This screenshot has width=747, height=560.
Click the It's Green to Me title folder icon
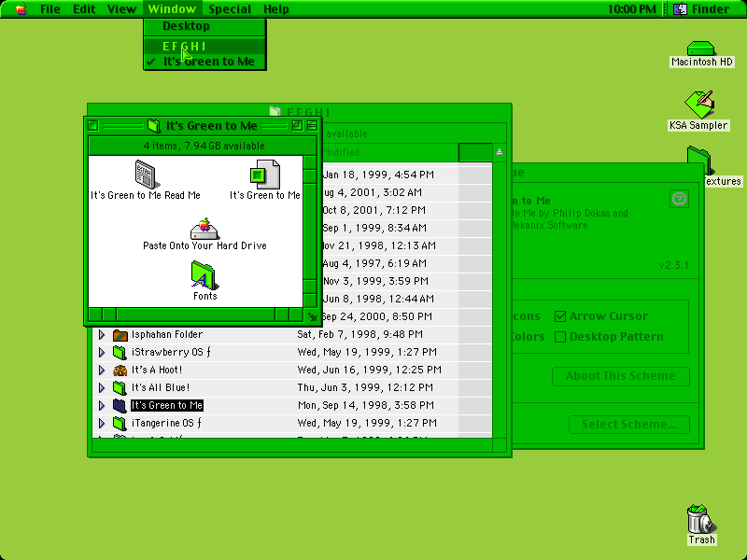(154, 126)
